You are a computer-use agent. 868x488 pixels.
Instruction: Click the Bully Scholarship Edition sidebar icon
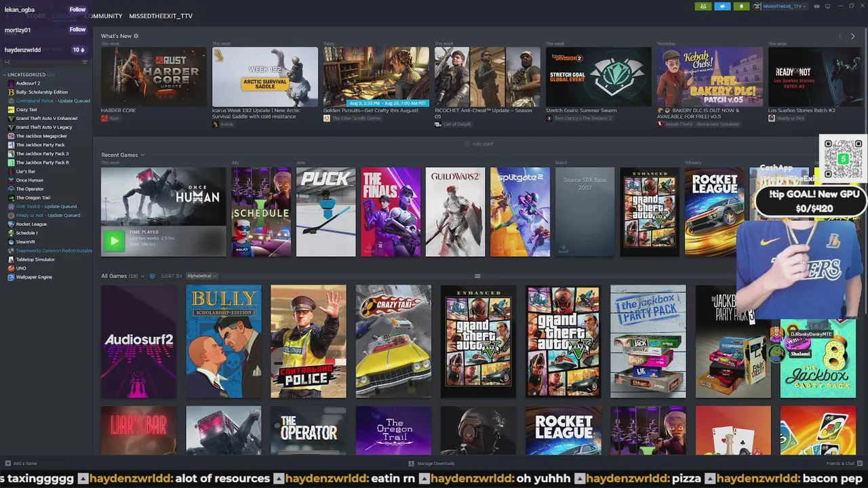click(x=11, y=92)
